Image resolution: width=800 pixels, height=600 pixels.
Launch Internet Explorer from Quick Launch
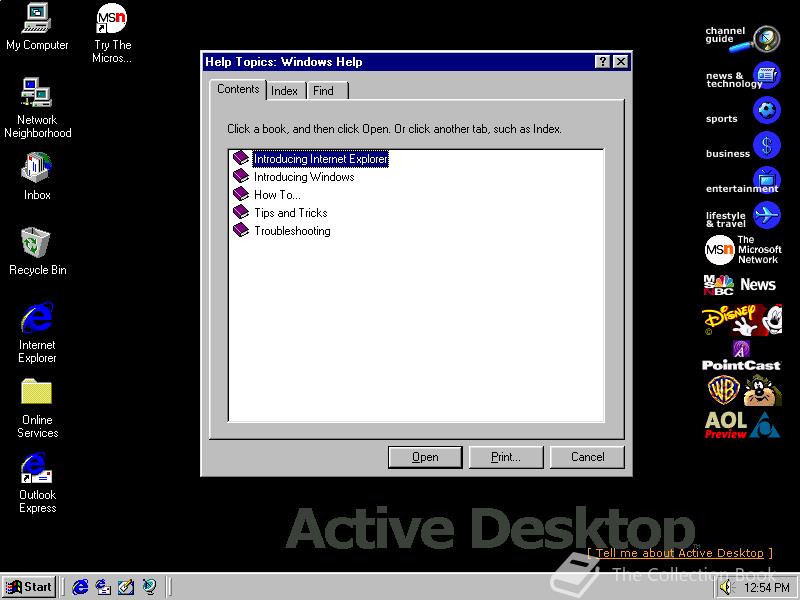80,587
